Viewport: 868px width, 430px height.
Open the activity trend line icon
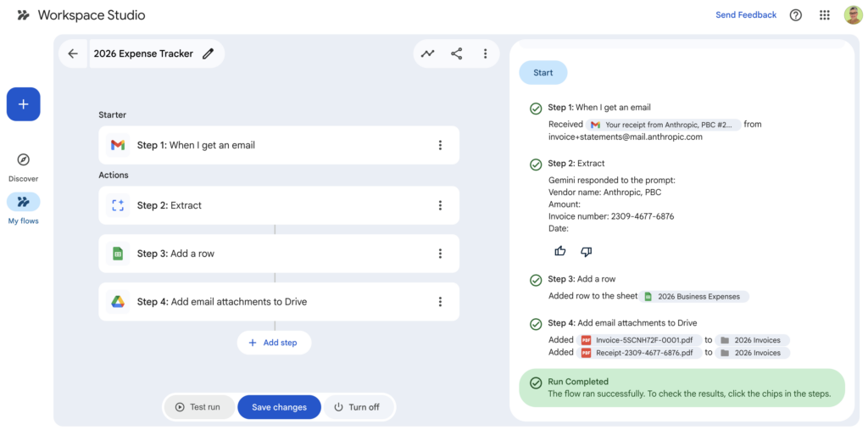click(427, 53)
